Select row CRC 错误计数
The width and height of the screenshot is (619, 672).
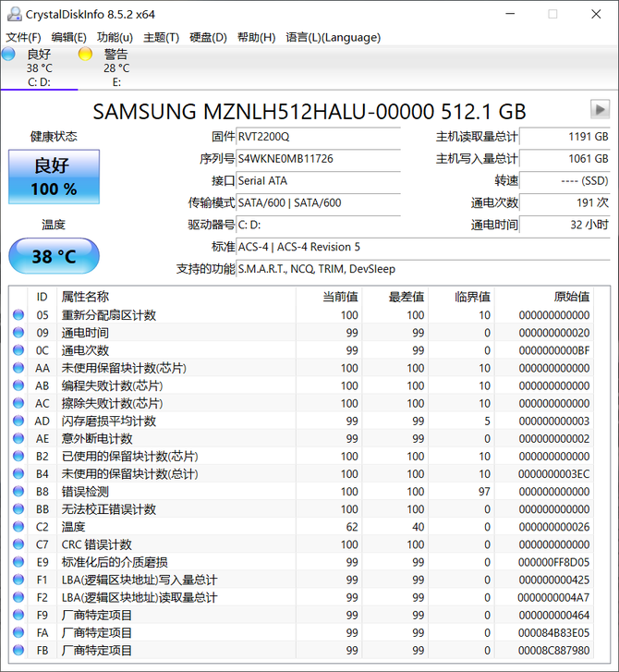pos(301,544)
